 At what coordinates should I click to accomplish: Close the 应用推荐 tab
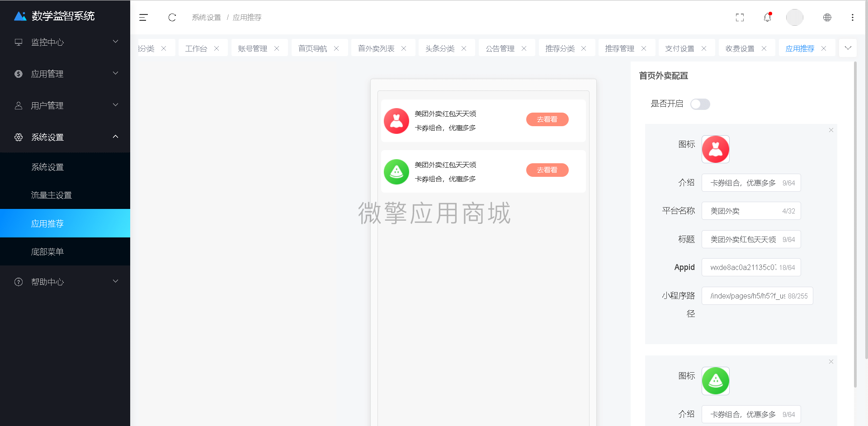click(x=824, y=48)
